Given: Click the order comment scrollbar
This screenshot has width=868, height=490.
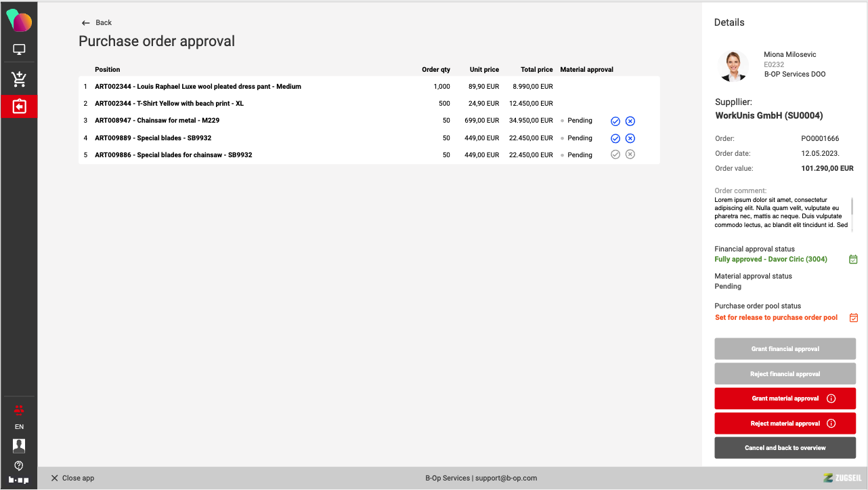Looking at the screenshot, I should point(852,205).
